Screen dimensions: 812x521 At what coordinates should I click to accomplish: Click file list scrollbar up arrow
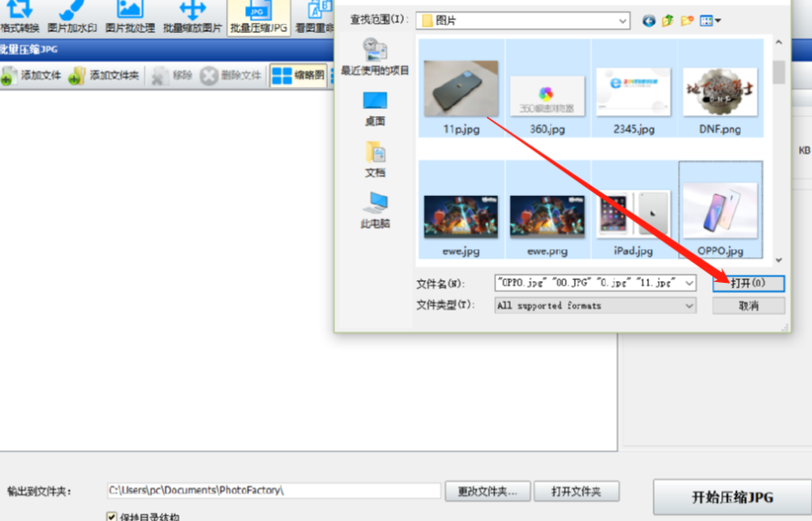(x=778, y=43)
